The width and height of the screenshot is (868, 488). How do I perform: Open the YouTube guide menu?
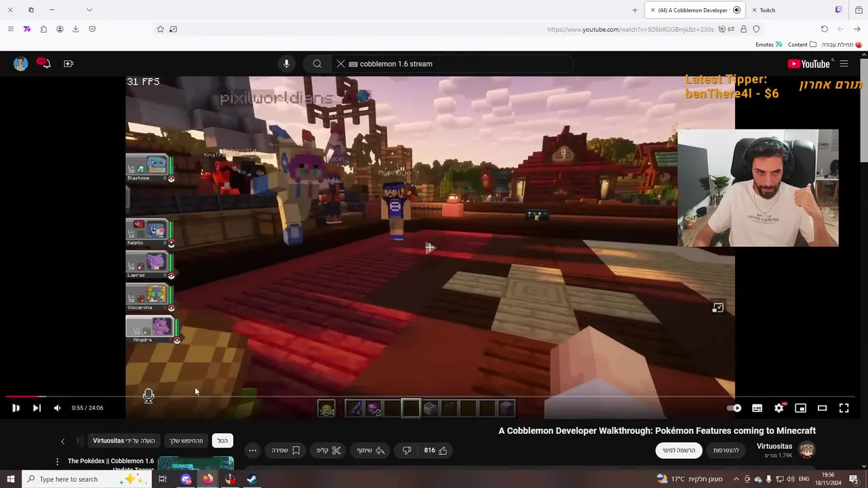pyautogui.click(x=844, y=64)
